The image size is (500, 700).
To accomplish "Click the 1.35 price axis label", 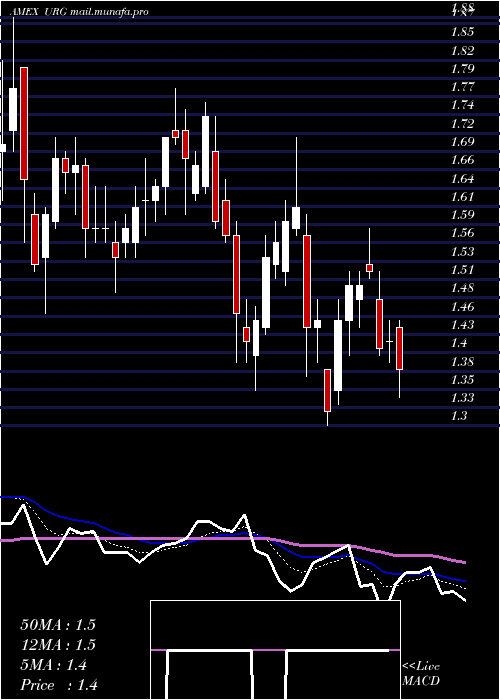I will pos(462,379).
